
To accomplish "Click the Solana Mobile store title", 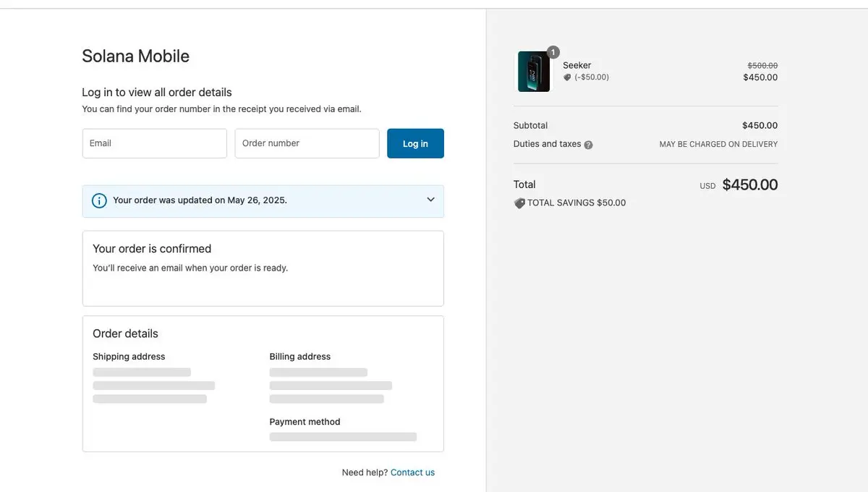I will pos(136,56).
